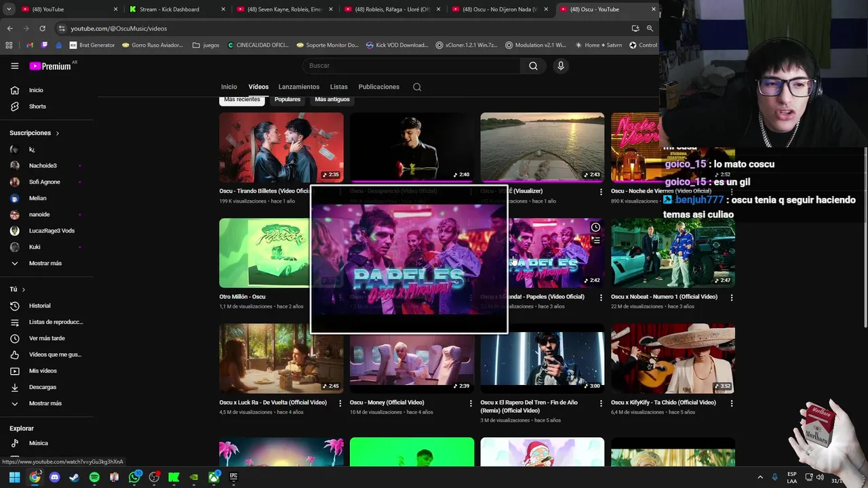Switch to Seven Kayne, Robleis browser tab
Screen dimensions: 868x488
click(284, 9)
